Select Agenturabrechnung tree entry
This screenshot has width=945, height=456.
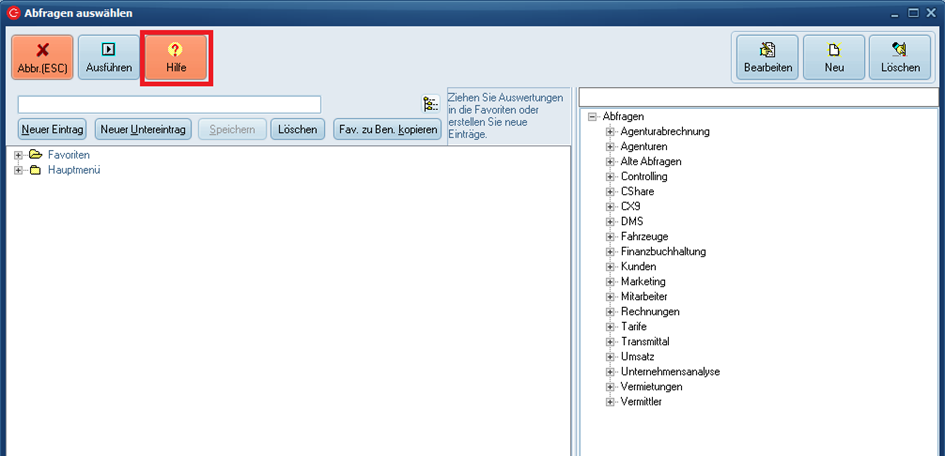click(664, 132)
